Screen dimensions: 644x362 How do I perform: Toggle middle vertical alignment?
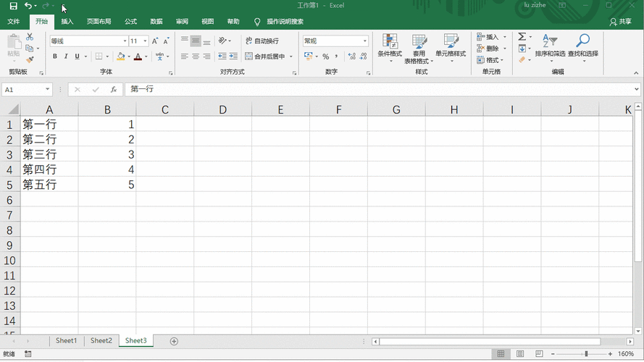click(x=196, y=41)
